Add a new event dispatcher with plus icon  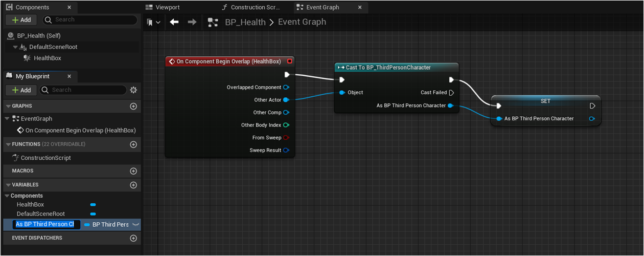pyautogui.click(x=133, y=238)
